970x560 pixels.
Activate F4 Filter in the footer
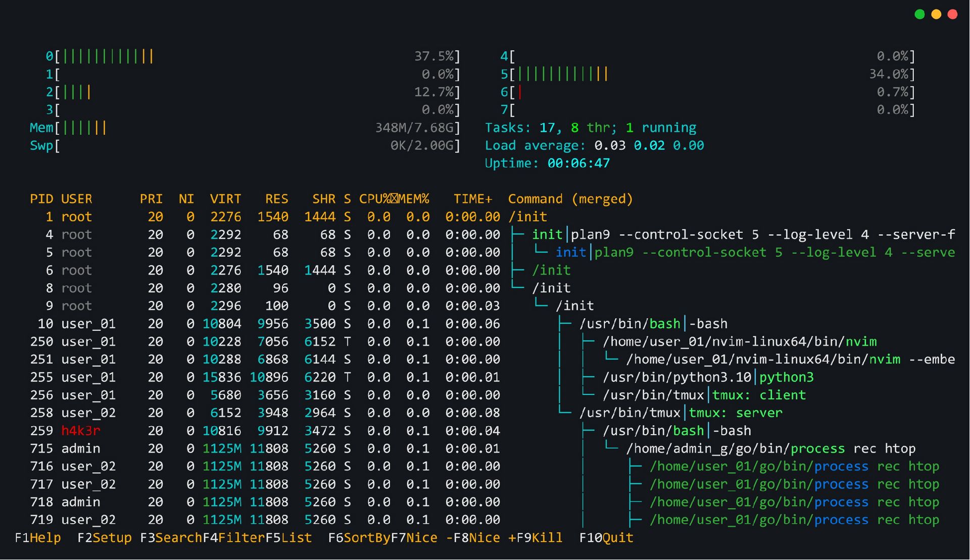[233, 538]
